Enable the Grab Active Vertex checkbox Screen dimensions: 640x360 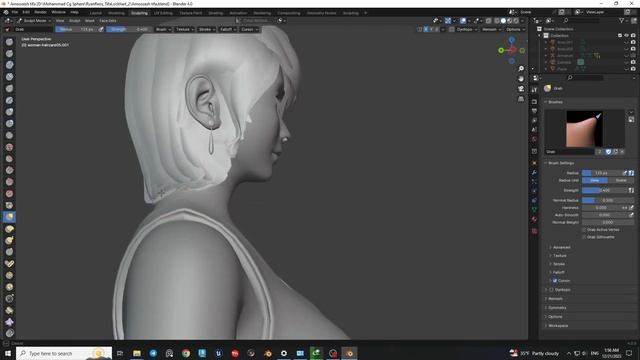coord(584,230)
